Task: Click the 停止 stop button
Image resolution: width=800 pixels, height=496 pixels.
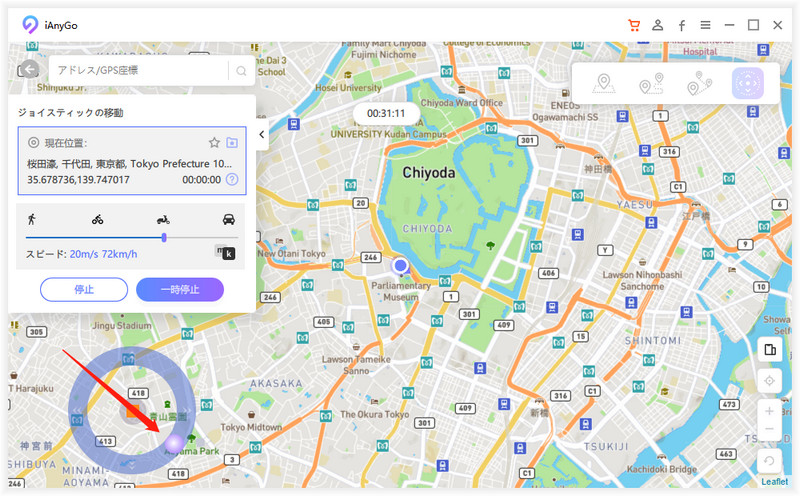Action: [x=84, y=289]
